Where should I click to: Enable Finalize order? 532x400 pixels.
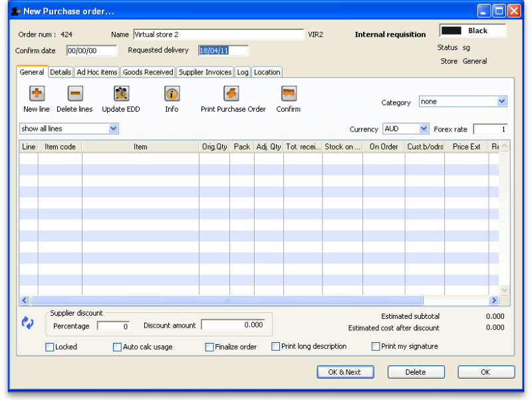point(209,346)
